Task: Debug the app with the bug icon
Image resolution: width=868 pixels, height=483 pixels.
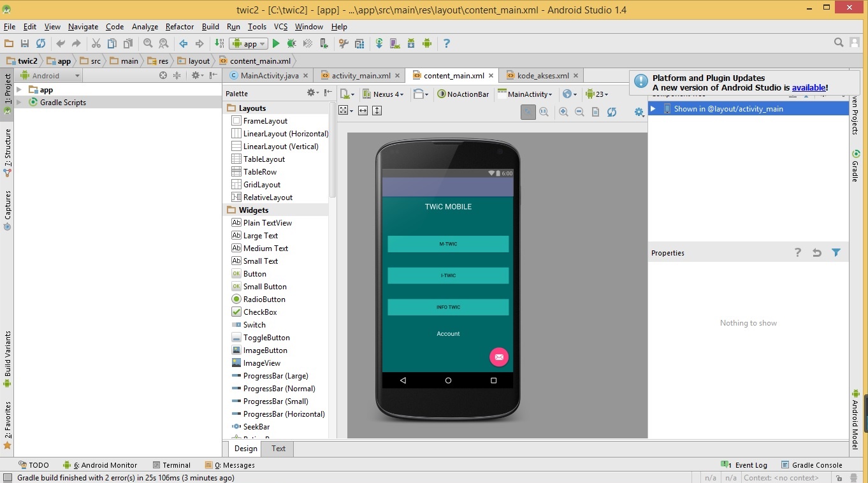Action: pyautogui.click(x=291, y=43)
